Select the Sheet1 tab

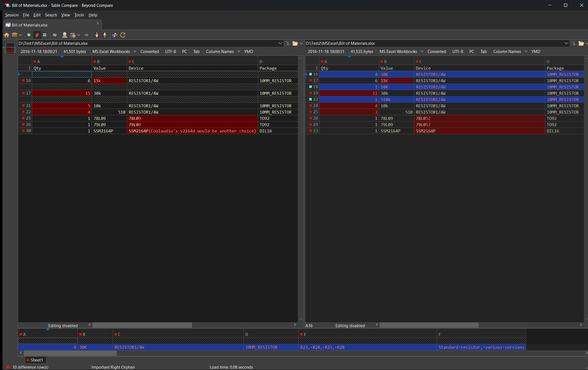pos(36,360)
